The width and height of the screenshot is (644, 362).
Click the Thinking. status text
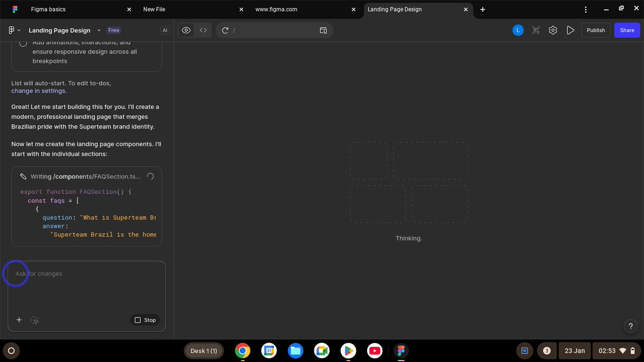[409, 238]
